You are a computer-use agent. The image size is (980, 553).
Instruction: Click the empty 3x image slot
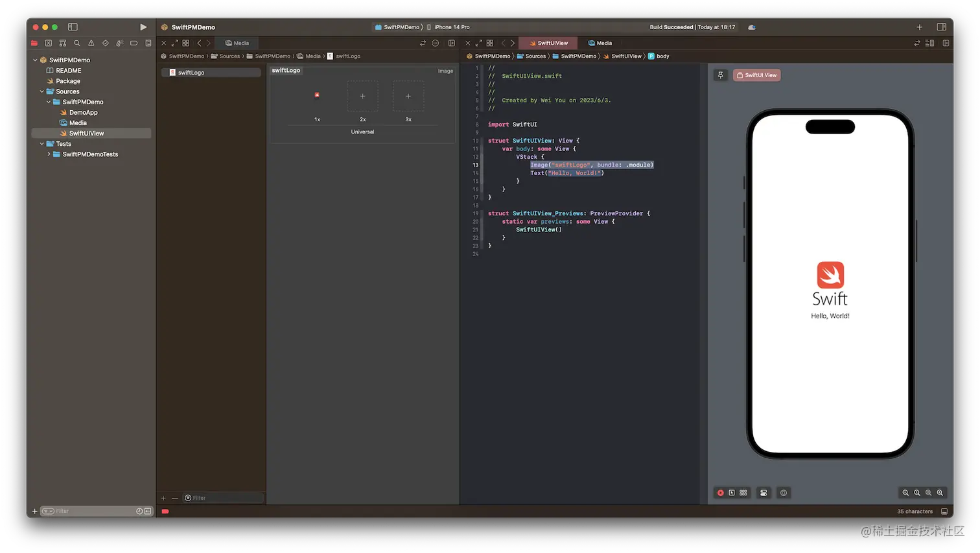pyautogui.click(x=408, y=96)
